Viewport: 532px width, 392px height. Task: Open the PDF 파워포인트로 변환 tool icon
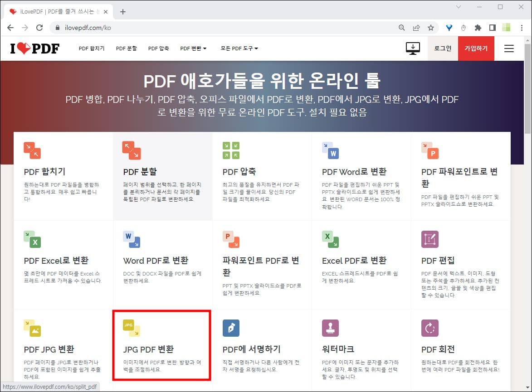pos(430,150)
